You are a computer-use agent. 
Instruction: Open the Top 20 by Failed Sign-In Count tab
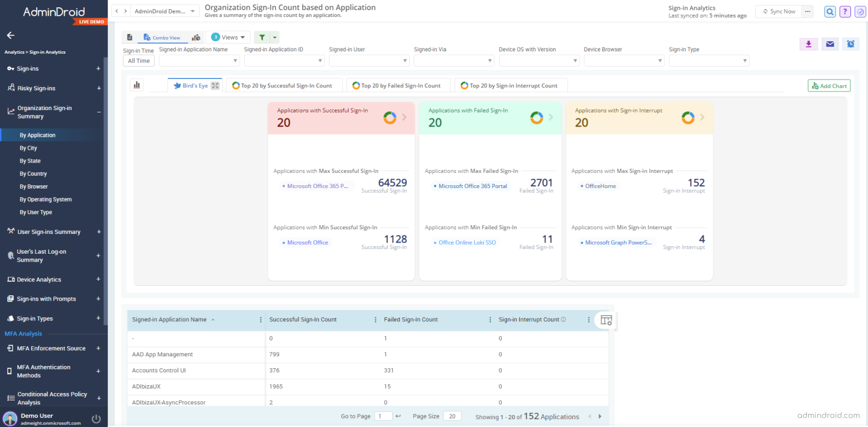pos(398,85)
